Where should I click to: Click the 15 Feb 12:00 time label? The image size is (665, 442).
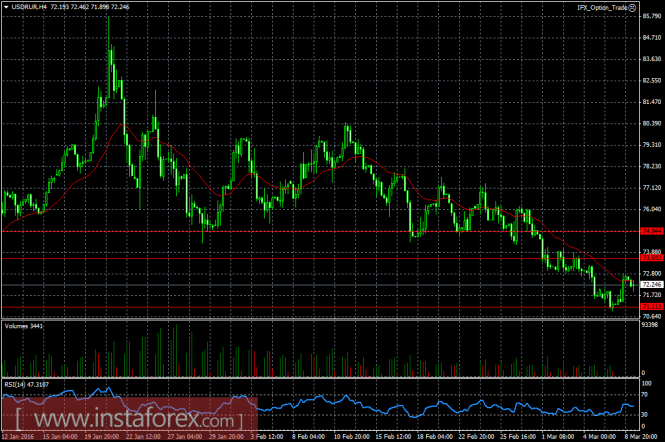click(393, 436)
